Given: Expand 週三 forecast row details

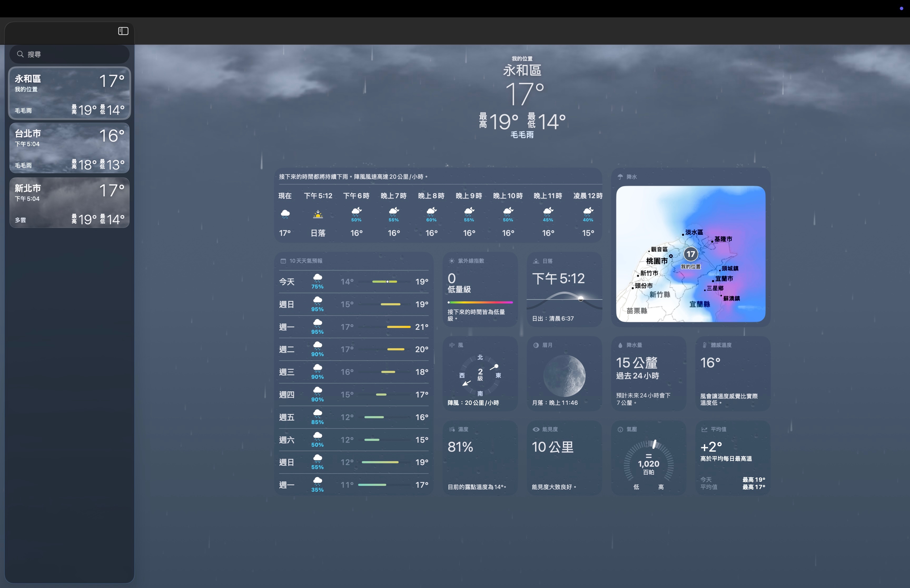Looking at the screenshot, I should [x=354, y=372].
